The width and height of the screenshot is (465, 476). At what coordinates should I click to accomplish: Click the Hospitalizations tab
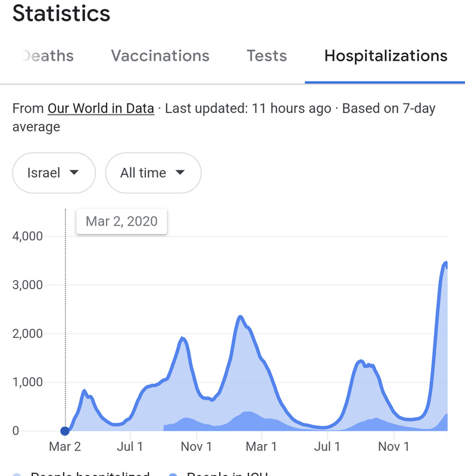click(385, 56)
